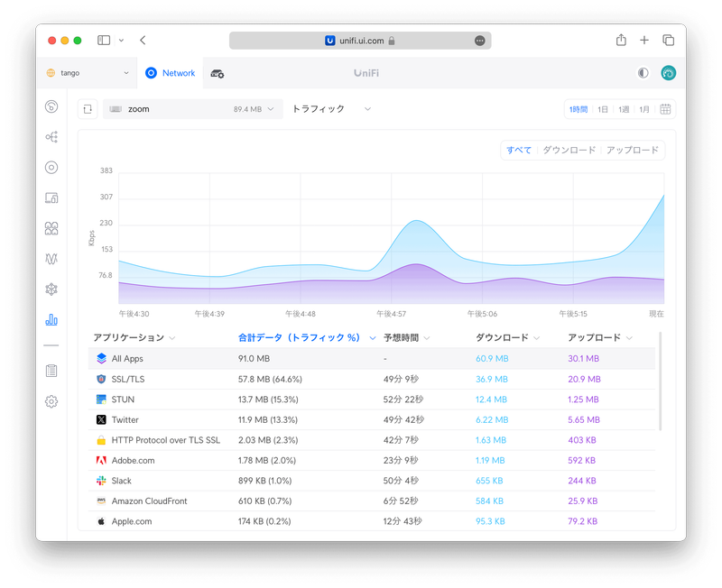Switch to the 1週 time range tab
This screenshot has width=722, height=588.
(x=624, y=109)
